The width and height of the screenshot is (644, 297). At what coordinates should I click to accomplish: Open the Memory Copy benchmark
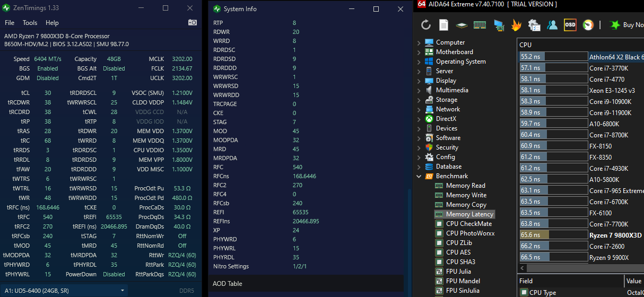coord(466,205)
